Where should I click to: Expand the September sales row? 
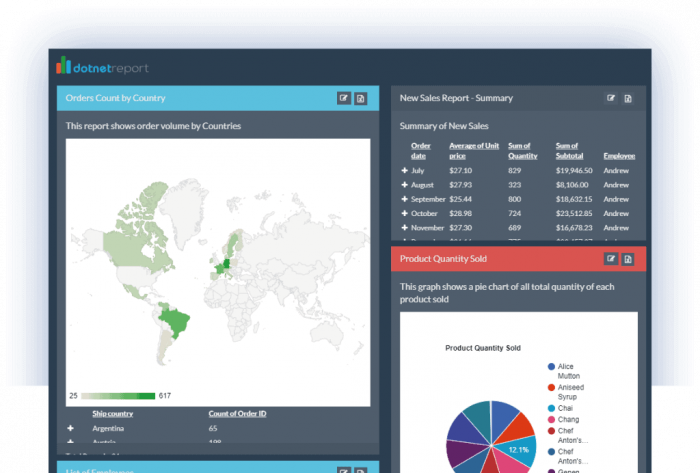coord(404,199)
